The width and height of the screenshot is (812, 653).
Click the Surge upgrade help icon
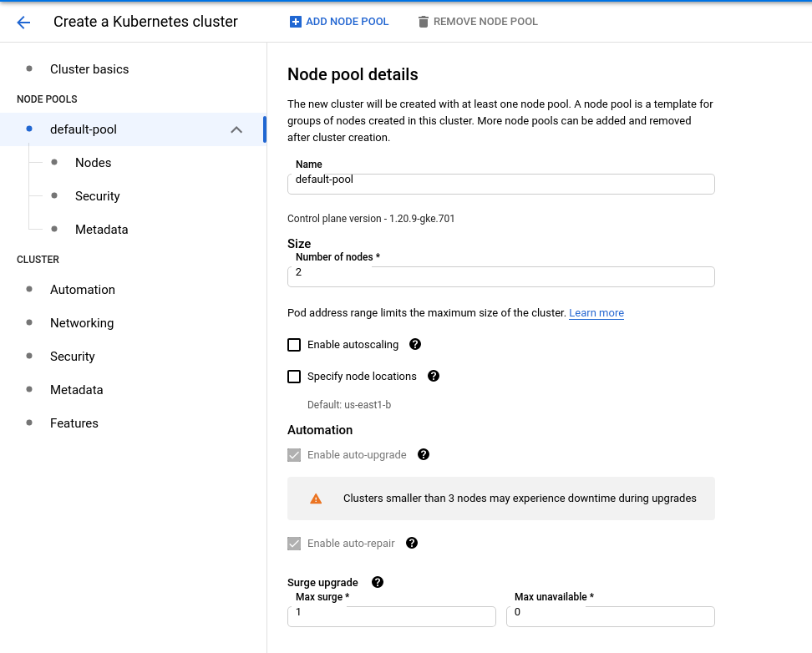tap(378, 582)
